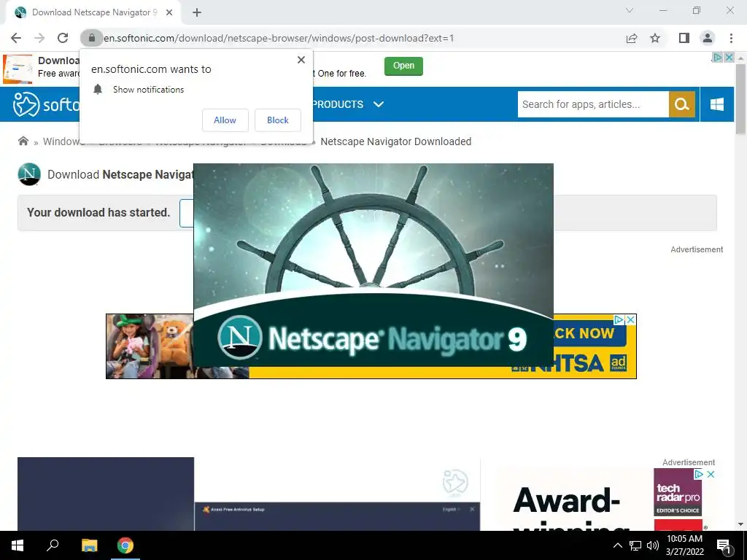Bookmark this page with the star icon

pyautogui.click(x=655, y=38)
